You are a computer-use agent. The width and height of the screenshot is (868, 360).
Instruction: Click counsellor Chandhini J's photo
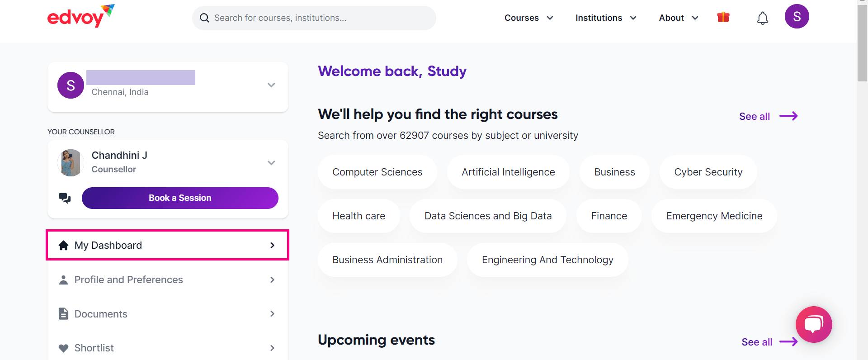71,162
